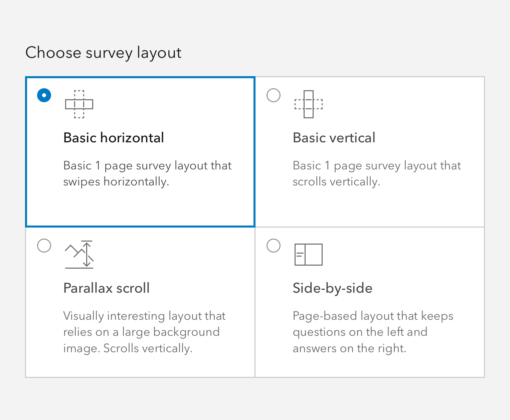The image size is (510, 420).
Task: Select the Basic vertical radio button
Action: point(274,95)
